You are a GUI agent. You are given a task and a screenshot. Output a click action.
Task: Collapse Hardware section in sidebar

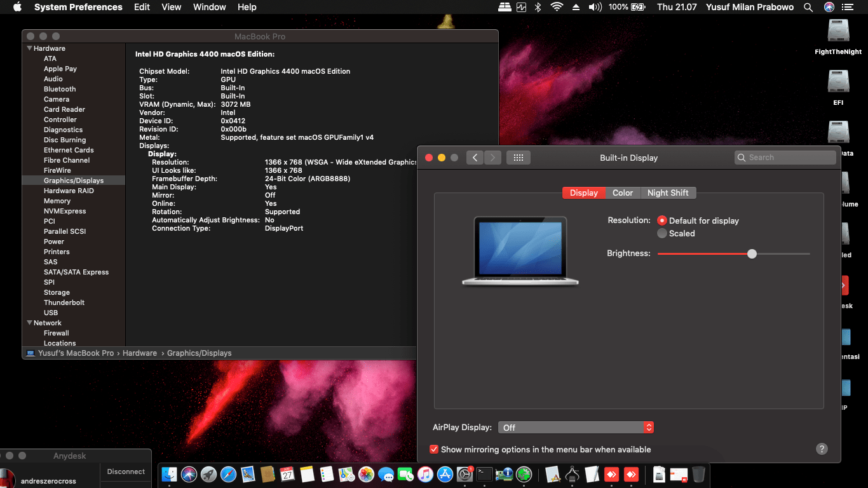coord(29,48)
